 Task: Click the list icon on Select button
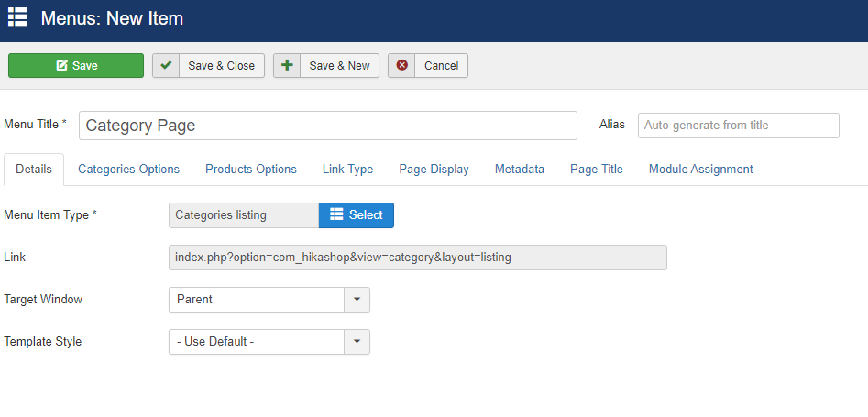click(336, 214)
